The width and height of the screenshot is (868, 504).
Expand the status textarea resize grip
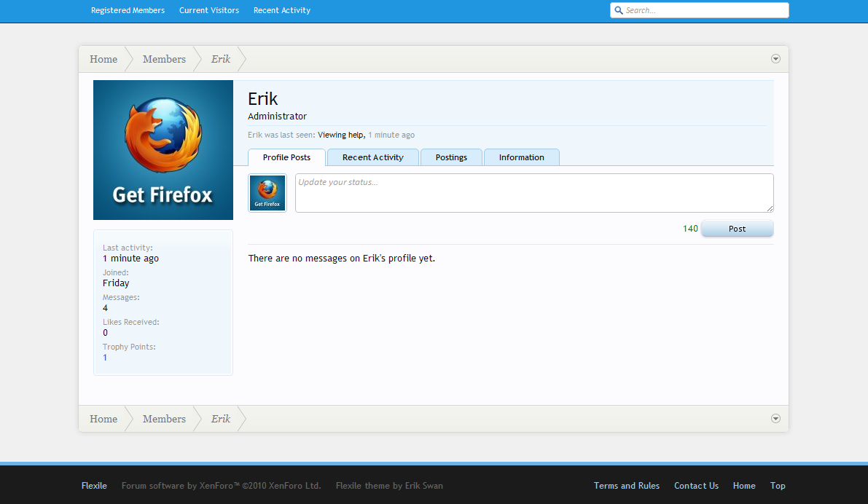pos(770,209)
